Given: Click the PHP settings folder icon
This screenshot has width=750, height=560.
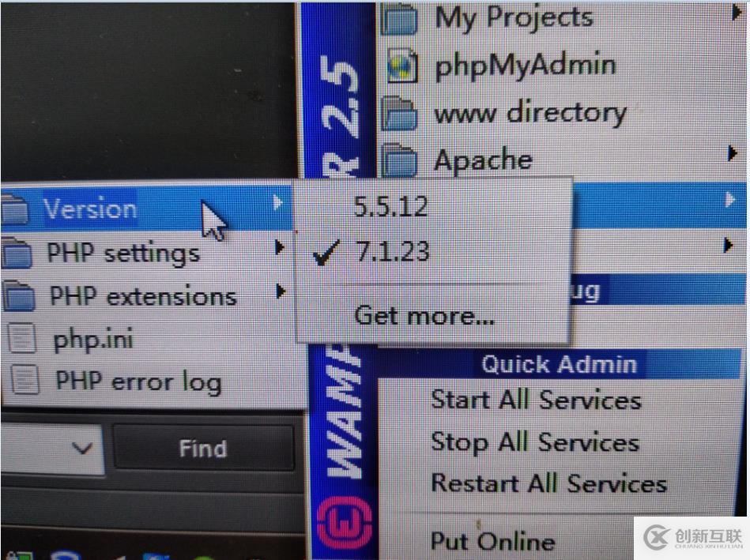Looking at the screenshot, I should tap(17, 253).
